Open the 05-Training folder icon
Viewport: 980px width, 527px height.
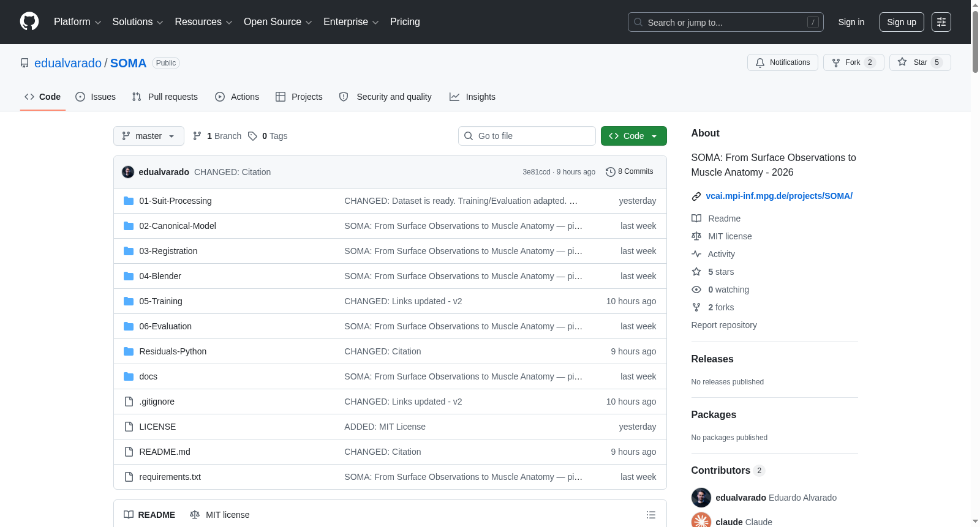[x=129, y=301]
